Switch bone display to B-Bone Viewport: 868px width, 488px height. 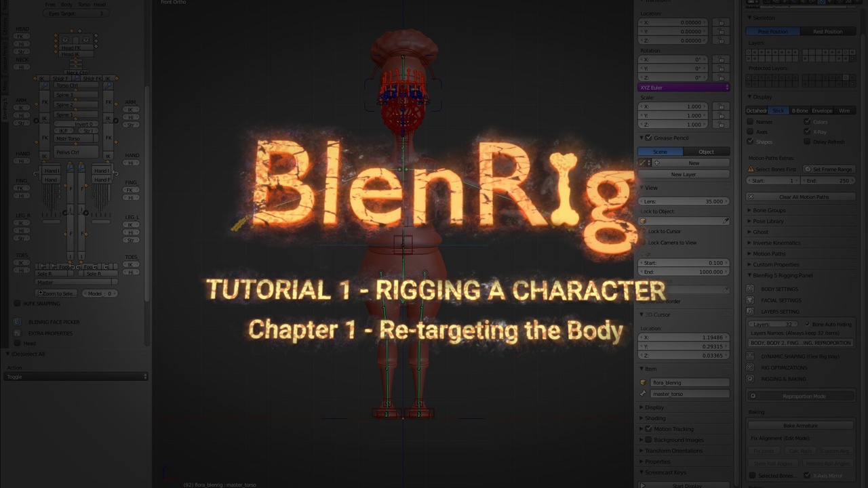coord(800,110)
